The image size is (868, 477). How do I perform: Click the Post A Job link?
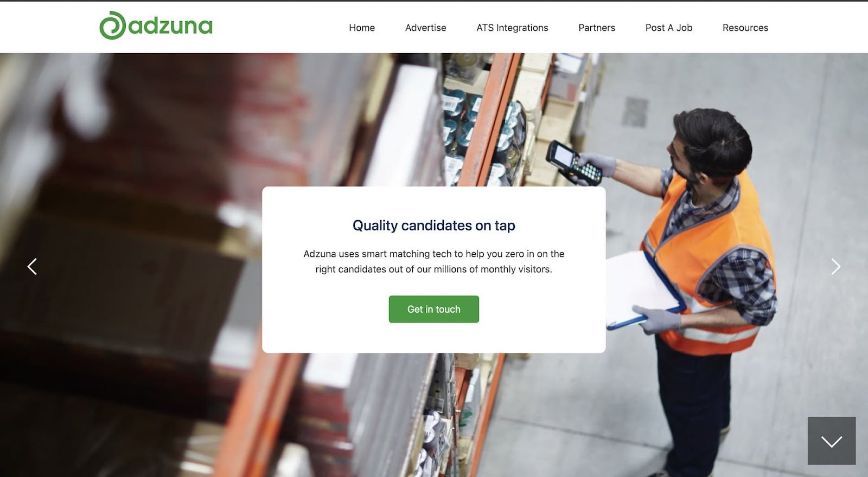pyautogui.click(x=669, y=28)
